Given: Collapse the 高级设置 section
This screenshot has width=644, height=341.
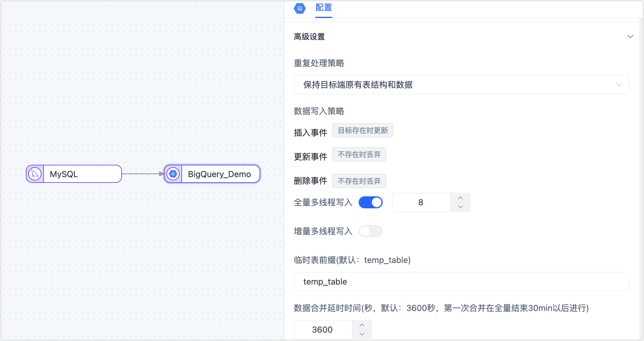Looking at the screenshot, I should 630,36.
